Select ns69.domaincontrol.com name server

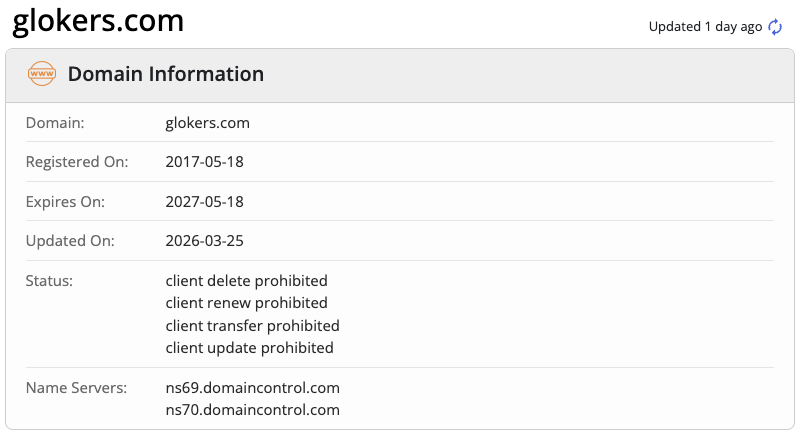pos(252,387)
